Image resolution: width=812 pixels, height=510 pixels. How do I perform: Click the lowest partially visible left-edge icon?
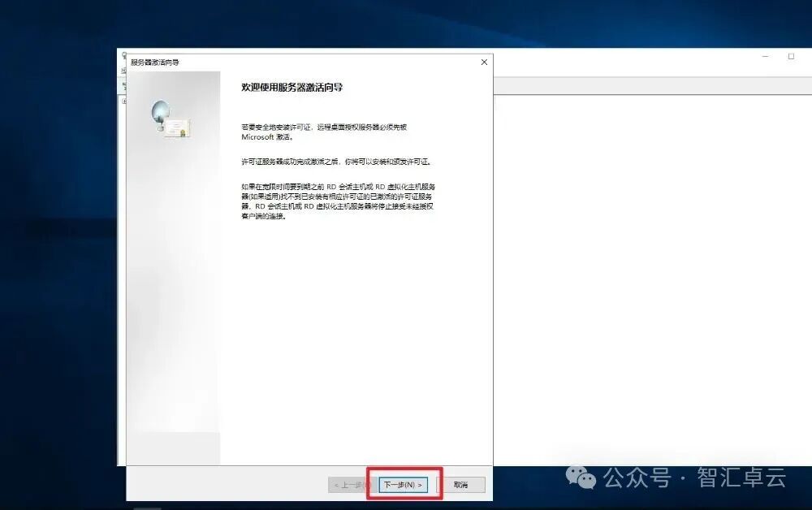pos(122,102)
